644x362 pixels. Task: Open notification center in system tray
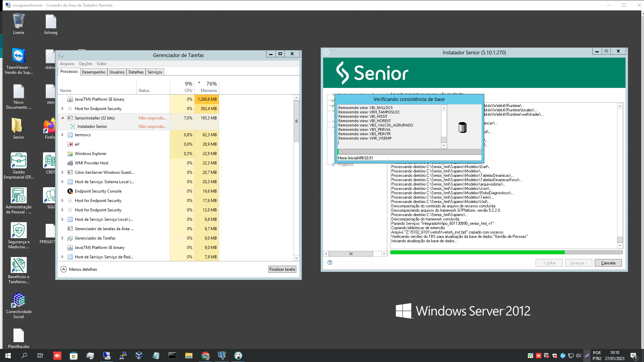(634, 356)
